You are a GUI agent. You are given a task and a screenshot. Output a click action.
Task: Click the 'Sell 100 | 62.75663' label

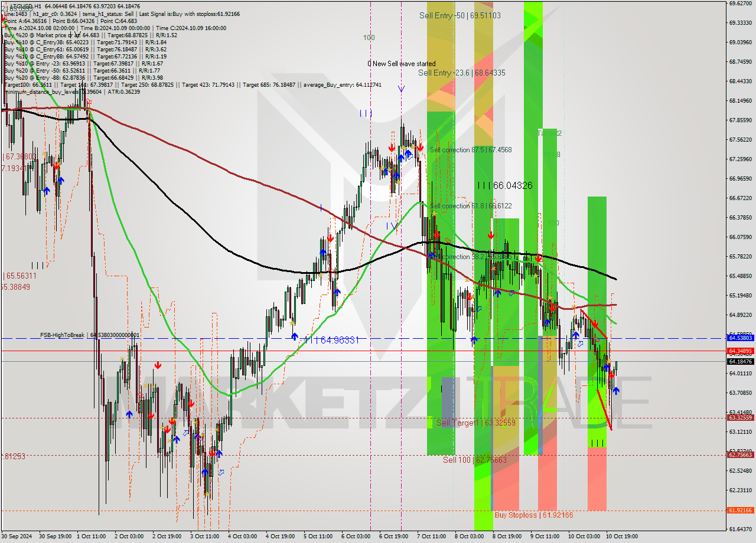[475, 460]
